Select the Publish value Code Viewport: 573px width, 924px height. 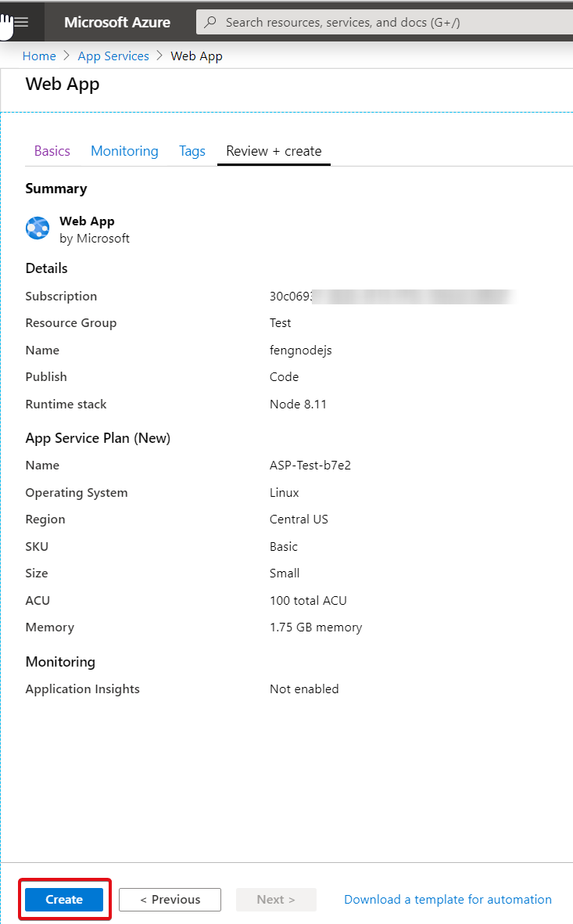coord(284,376)
